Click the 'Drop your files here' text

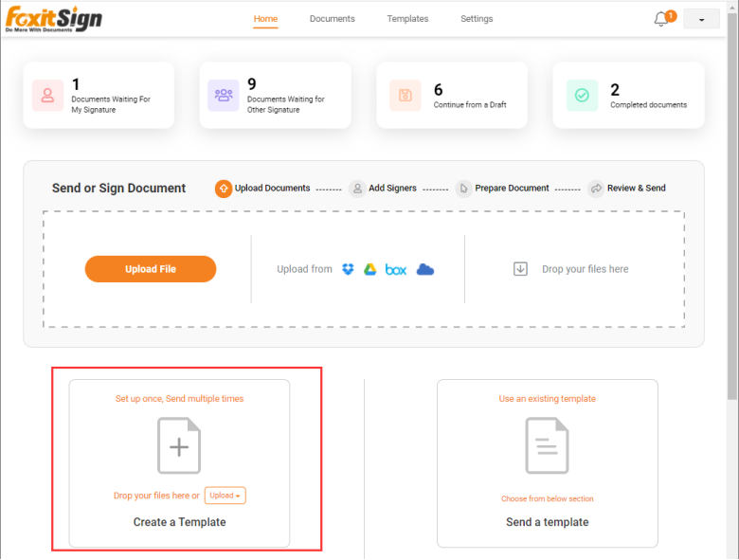585,269
